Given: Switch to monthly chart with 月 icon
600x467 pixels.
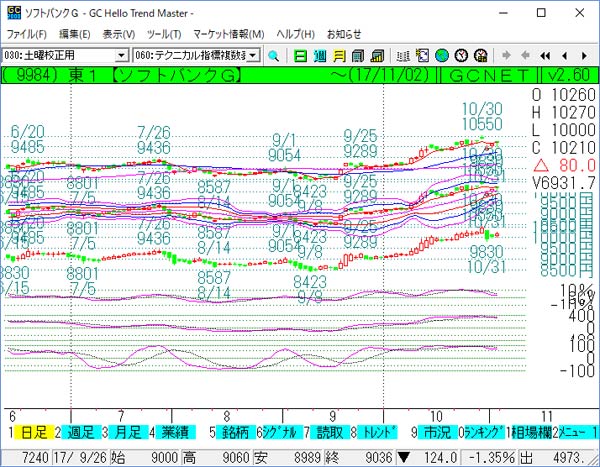Looking at the screenshot, I should [339, 56].
